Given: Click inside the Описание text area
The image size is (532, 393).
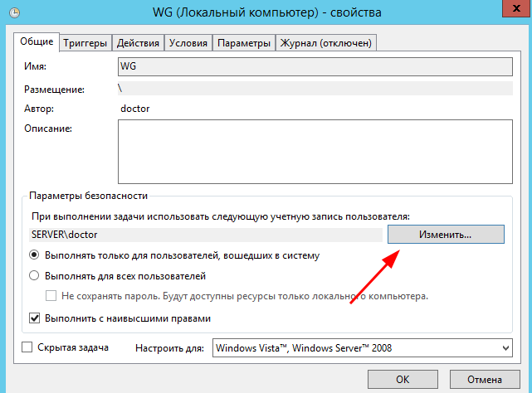Looking at the screenshot, I should [315, 152].
